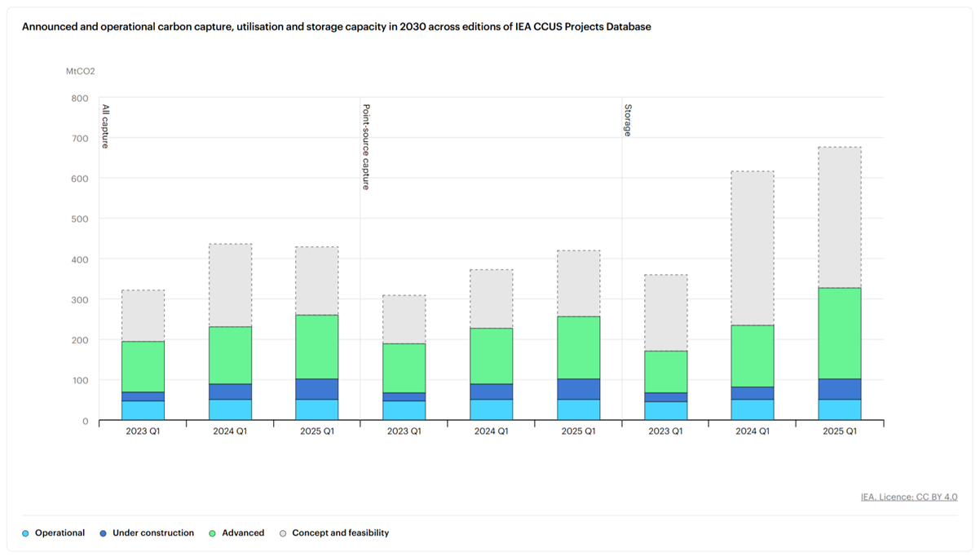980x557 pixels.
Task: Select the Operational segment of Point-source 2023 Q1
Action: click(x=404, y=411)
